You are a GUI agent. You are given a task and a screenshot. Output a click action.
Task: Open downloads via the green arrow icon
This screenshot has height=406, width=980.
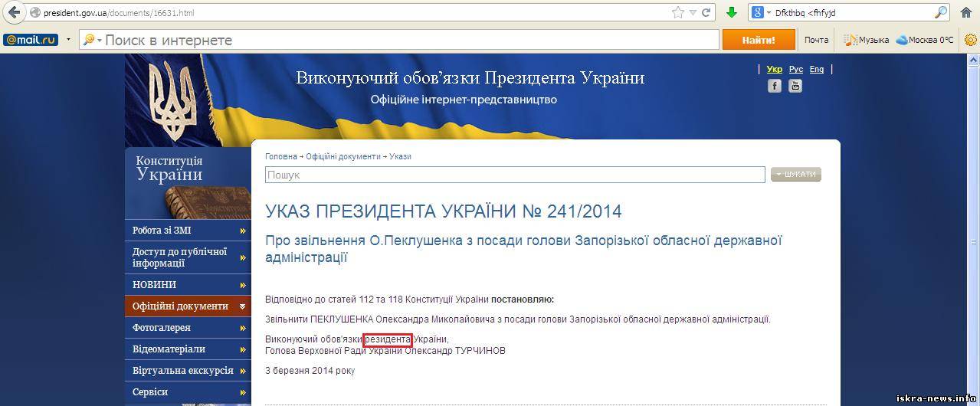point(732,13)
